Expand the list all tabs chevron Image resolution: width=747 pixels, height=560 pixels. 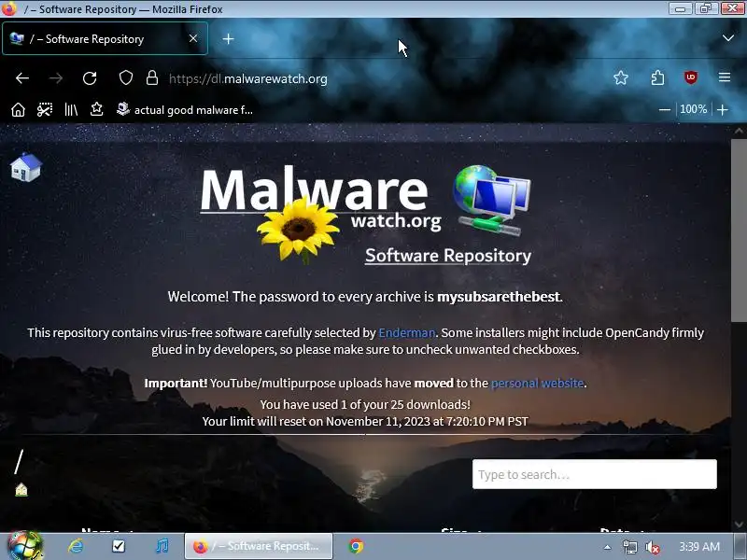coord(728,38)
